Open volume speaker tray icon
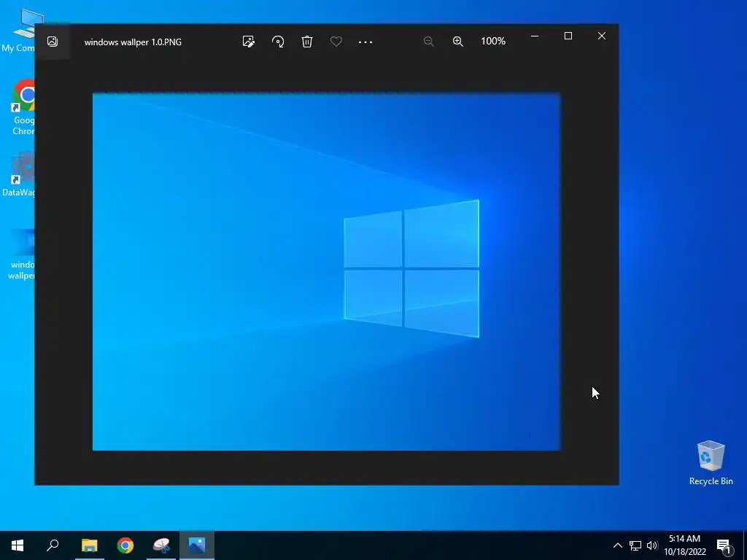Viewport: 747px width, 560px height. point(652,545)
